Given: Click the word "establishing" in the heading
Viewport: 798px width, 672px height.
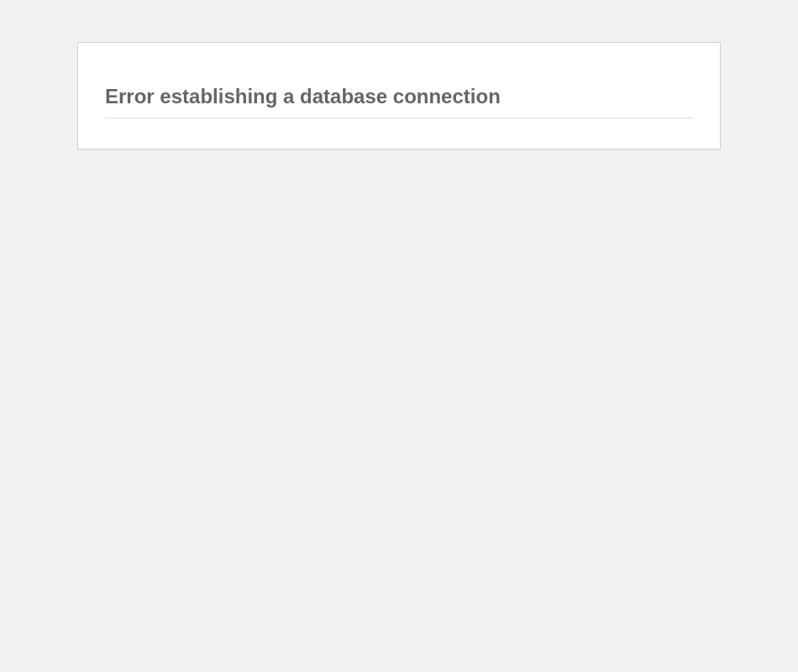Looking at the screenshot, I should (218, 97).
